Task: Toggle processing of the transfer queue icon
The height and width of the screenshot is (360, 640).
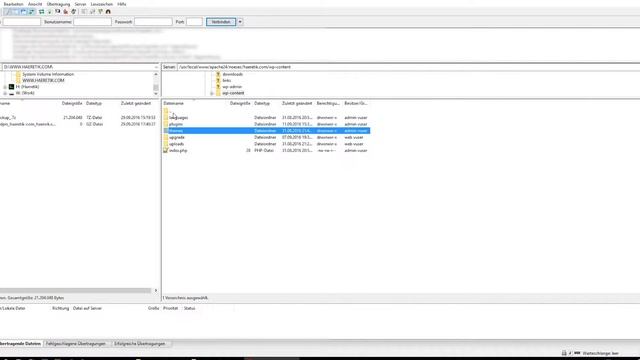Action: (50, 12)
